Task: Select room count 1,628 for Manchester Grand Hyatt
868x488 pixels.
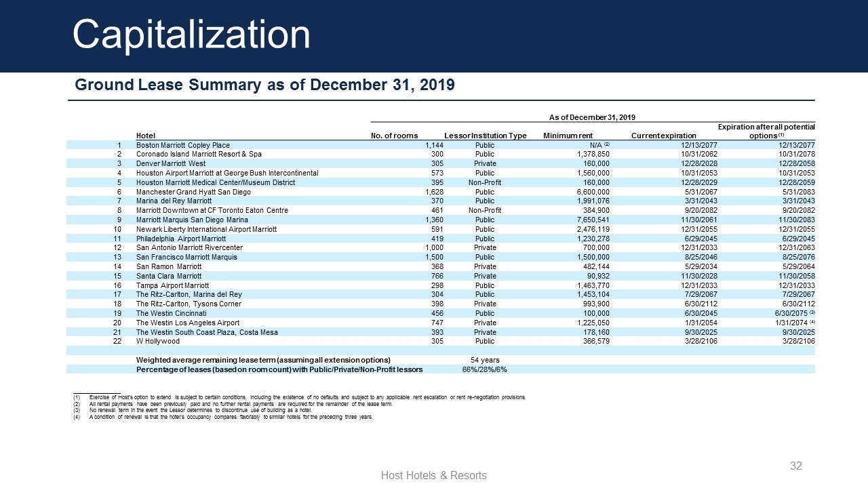Action: click(434, 192)
